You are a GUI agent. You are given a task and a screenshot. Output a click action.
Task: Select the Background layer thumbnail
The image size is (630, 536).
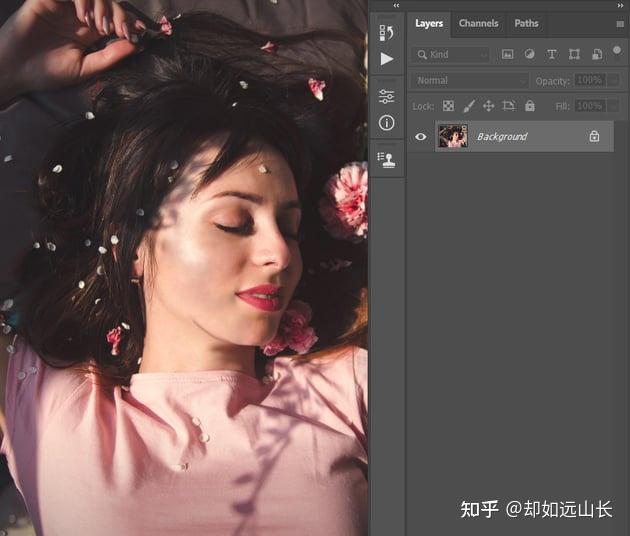(x=453, y=136)
